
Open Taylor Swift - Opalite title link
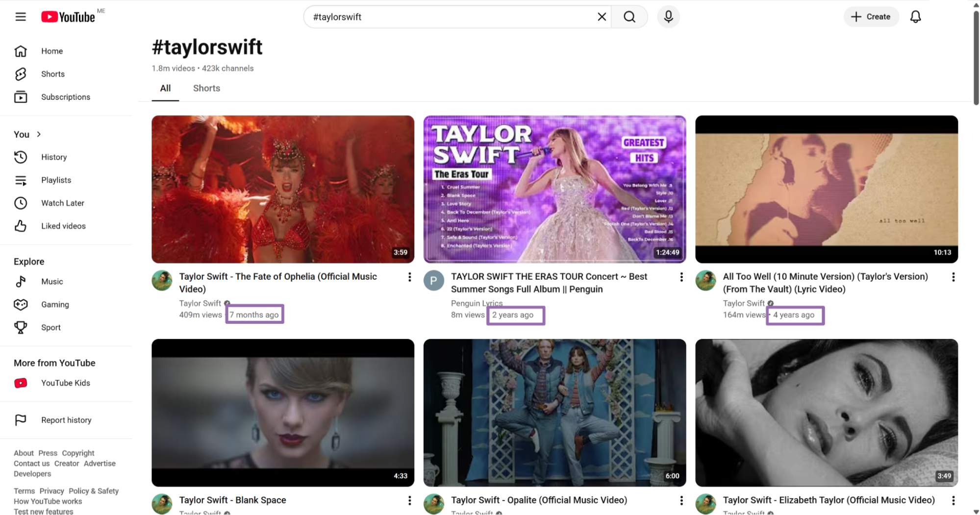click(539, 500)
